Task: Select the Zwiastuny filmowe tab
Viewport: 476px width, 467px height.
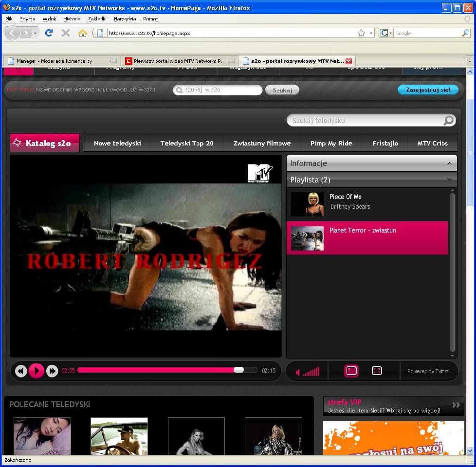Action: 261,143
